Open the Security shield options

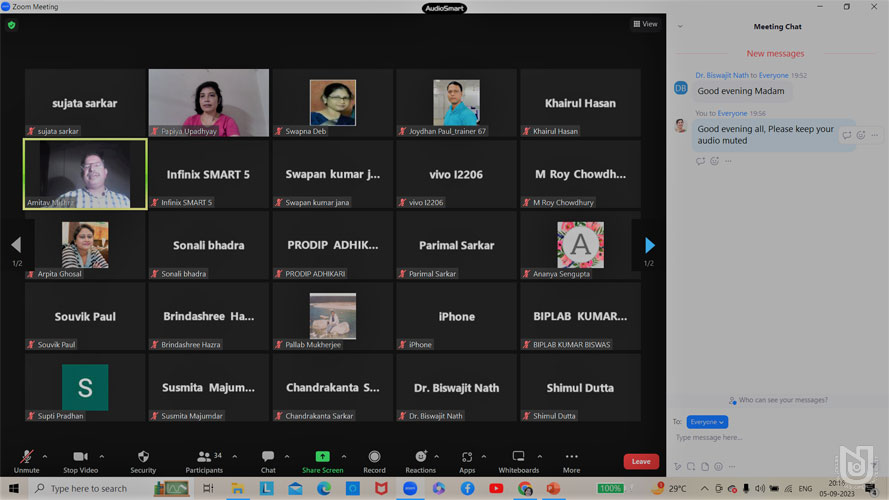click(x=143, y=461)
